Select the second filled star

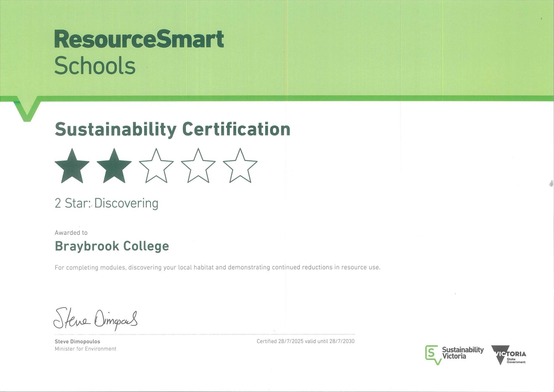click(114, 167)
